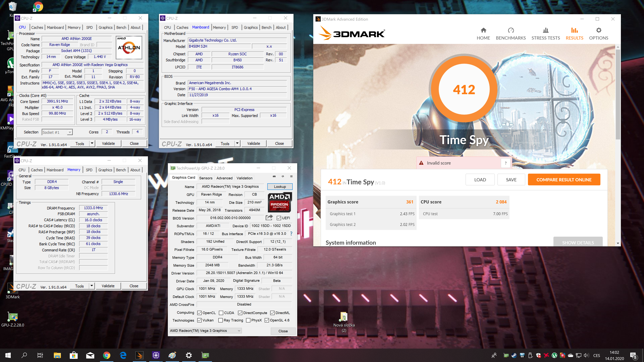Image resolution: width=644 pixels, height=362 pixels.
Task: Open taskbar Search
Action: pos(24,355)
